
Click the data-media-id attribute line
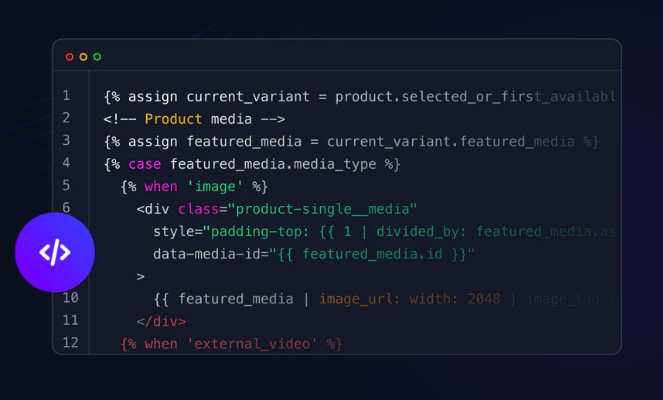click(313, 254)
